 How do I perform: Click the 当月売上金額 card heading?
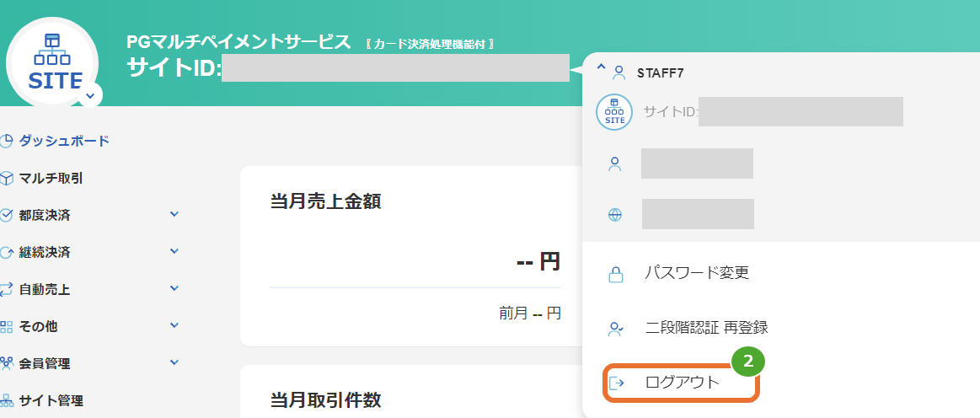325,201
